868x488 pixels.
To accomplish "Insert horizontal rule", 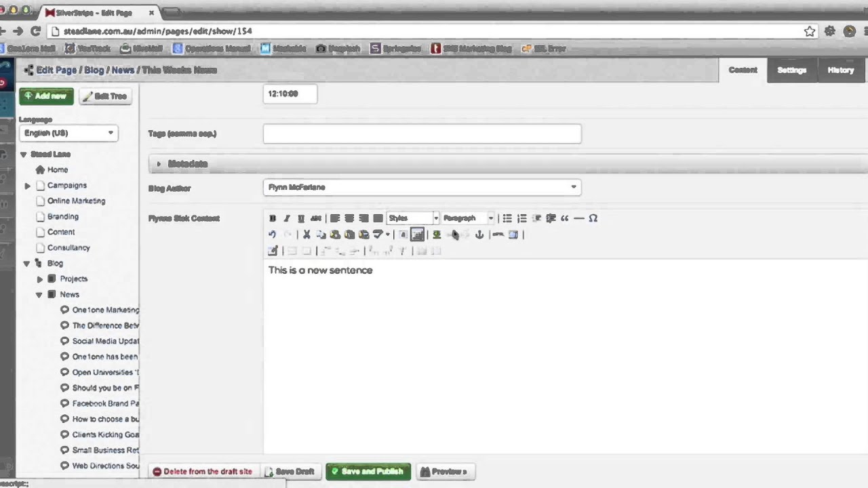I will click(578, 218).
